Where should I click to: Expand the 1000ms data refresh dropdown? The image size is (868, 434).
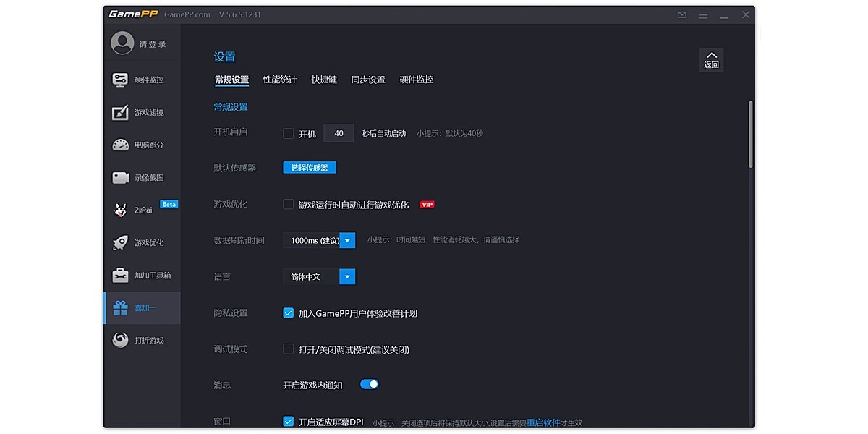click(347, 240)
